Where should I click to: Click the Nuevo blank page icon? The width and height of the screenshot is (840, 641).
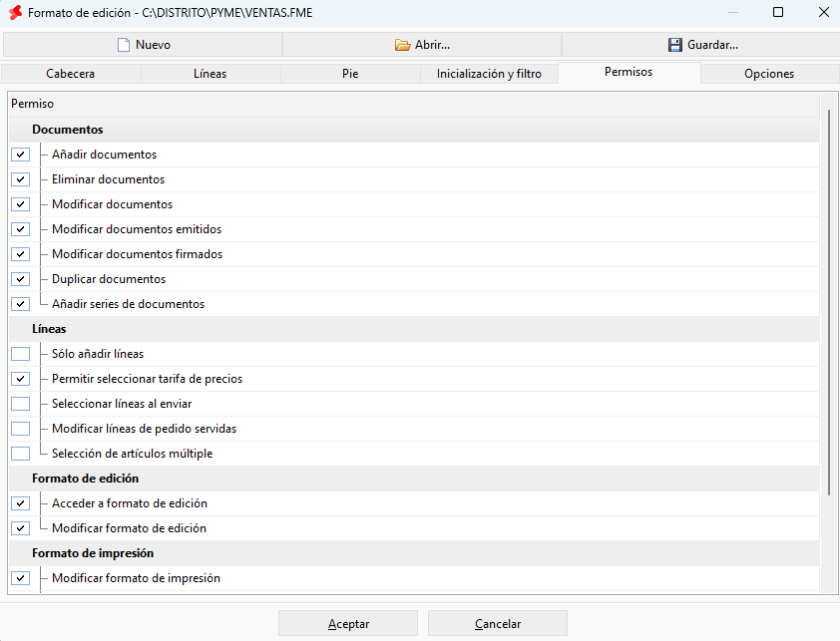[124, 45]
